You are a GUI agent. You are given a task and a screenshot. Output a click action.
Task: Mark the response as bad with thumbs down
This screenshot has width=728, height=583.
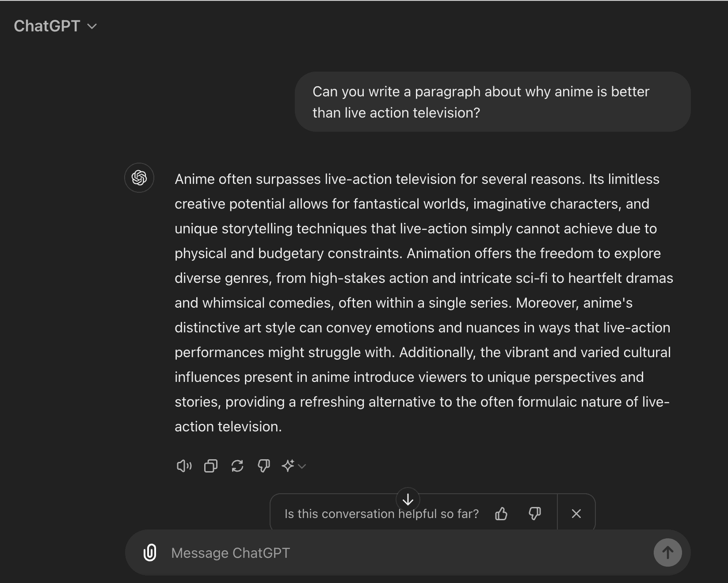264,466
